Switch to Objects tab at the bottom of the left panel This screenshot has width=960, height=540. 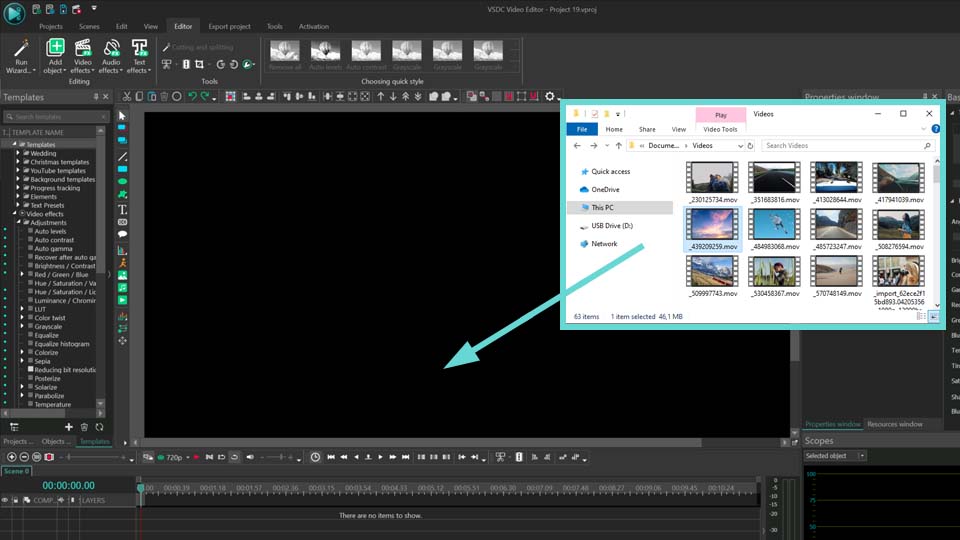click(x=56, y=441)
